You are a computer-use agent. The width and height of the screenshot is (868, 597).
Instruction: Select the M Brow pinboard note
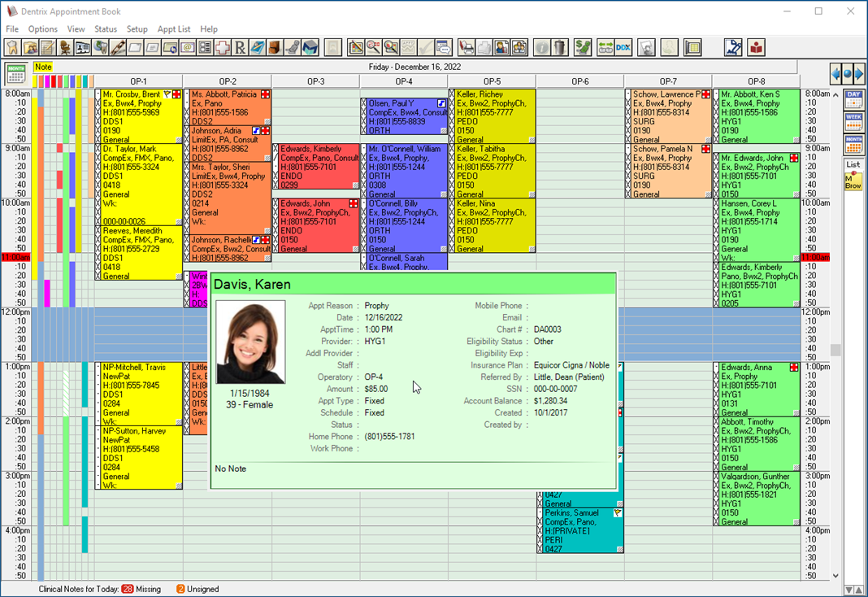[x=853, y=181]
